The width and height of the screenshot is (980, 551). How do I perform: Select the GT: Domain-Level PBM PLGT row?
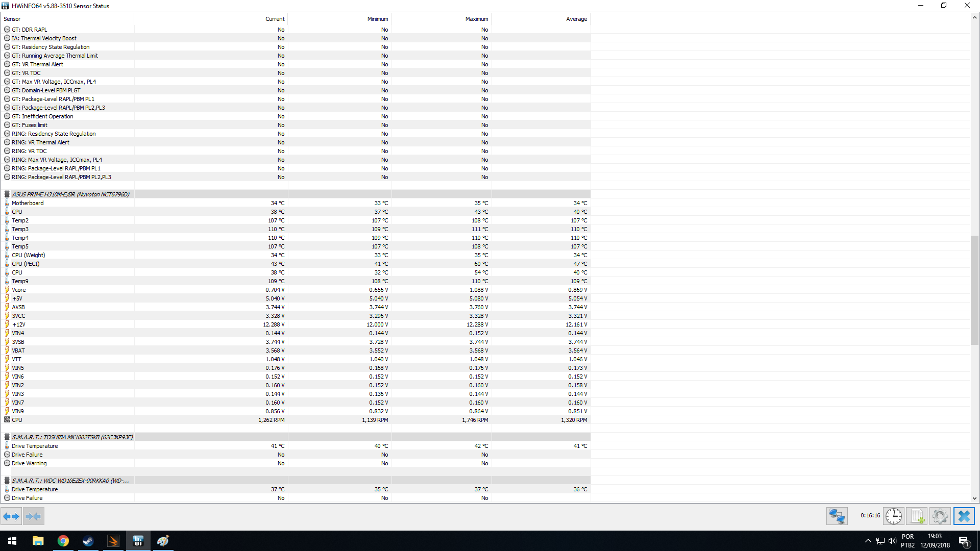pos(296,90)
